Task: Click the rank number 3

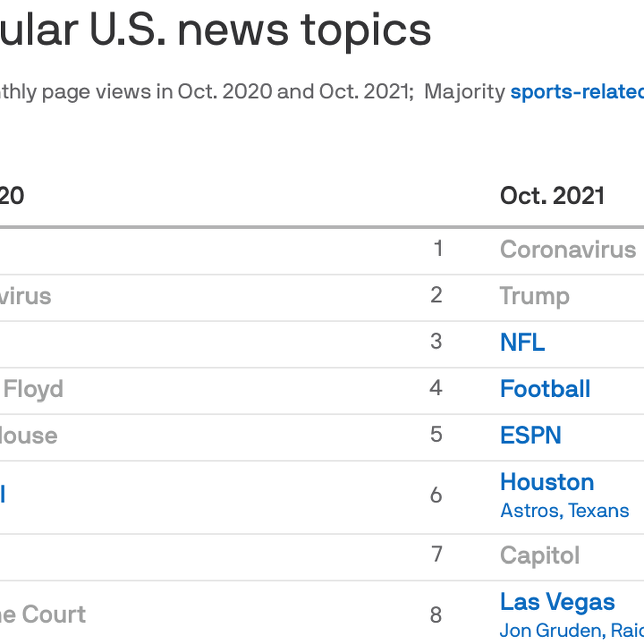Action: click(x=436, y=341)
